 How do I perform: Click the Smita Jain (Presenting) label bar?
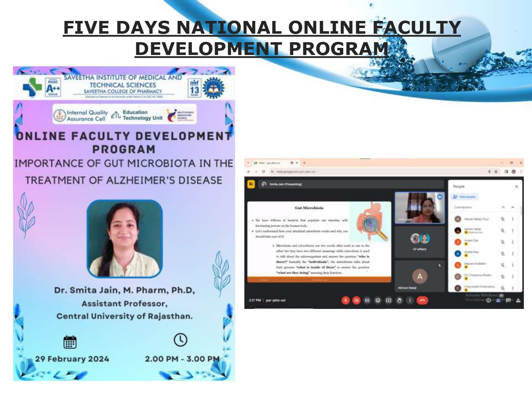point(351,184)
